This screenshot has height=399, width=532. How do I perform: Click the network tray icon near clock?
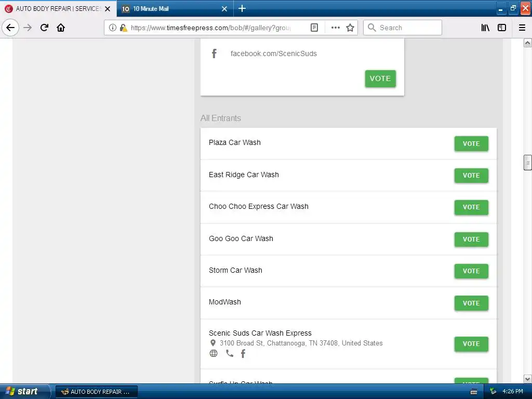[x=494, y=392]
